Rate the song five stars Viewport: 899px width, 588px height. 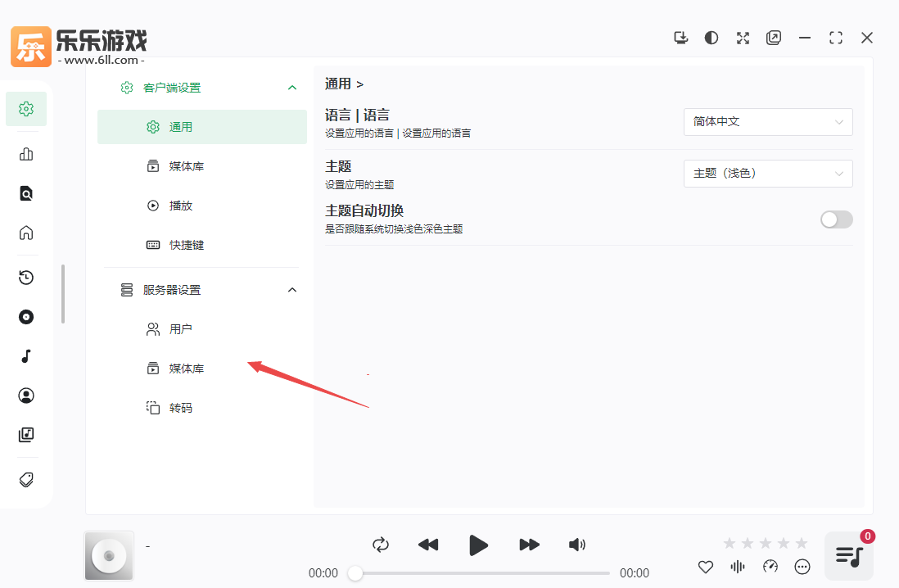click(x=802, y=543)
